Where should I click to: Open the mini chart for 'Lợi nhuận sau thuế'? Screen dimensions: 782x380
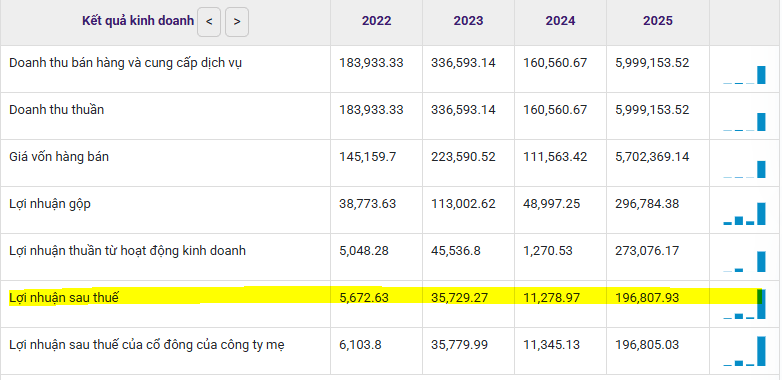click(x=745, y=304)
